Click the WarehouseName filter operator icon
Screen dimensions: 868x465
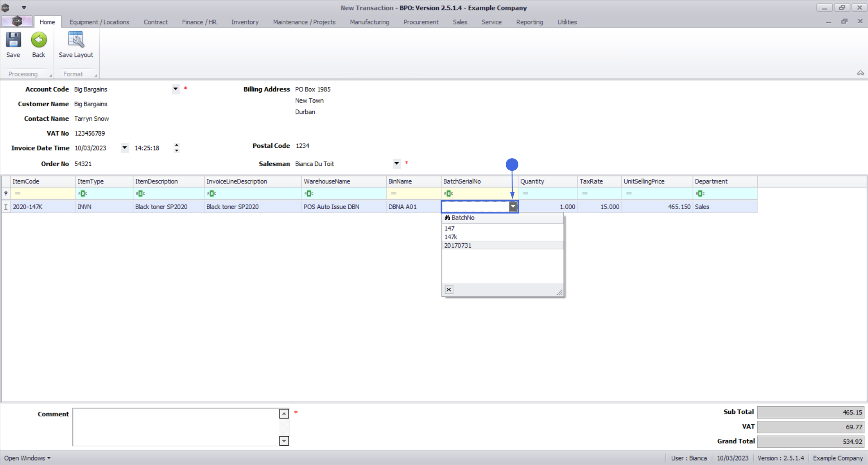[309, 193]
